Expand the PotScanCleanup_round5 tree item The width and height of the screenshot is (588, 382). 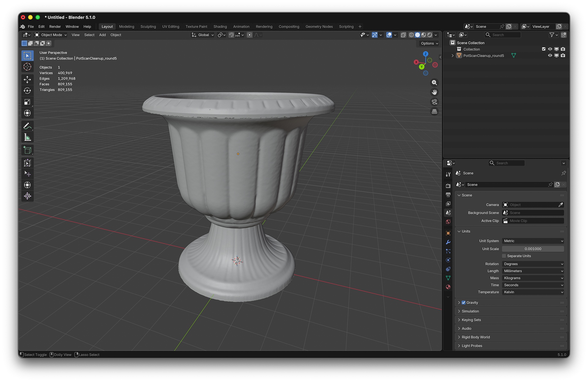(x=452, y=55)
